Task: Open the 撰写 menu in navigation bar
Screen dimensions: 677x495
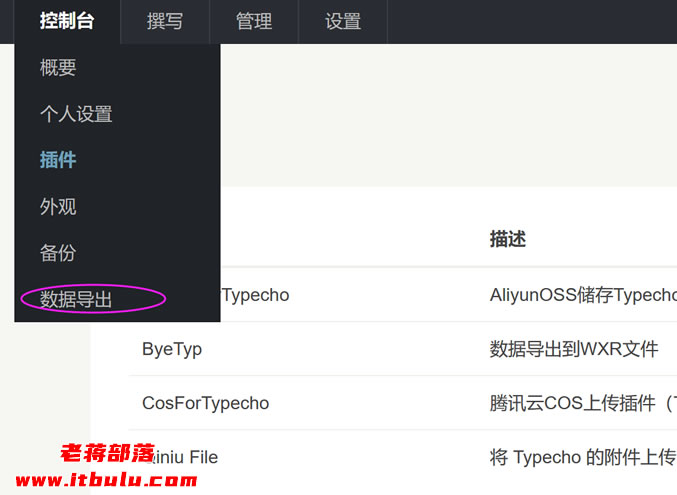Action: 165,21
